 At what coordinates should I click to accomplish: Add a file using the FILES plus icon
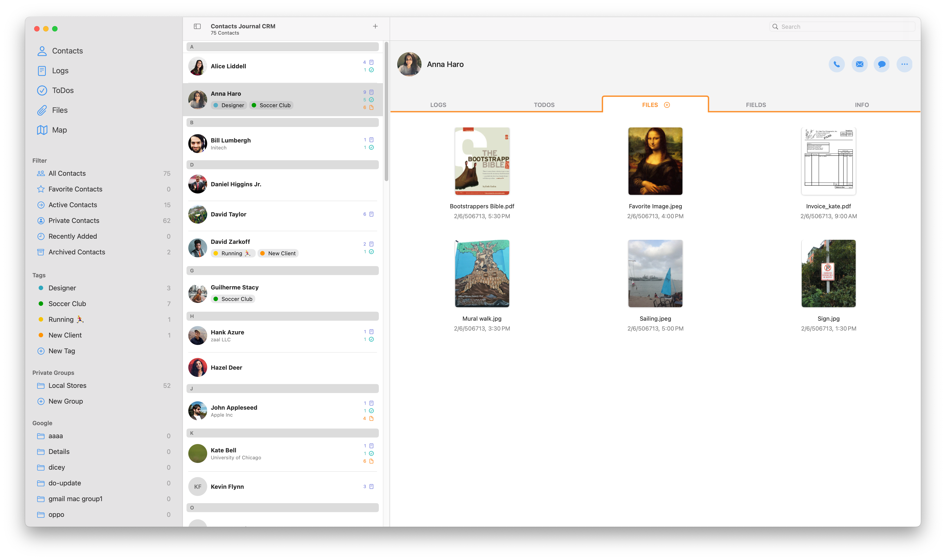coord(667,105)
